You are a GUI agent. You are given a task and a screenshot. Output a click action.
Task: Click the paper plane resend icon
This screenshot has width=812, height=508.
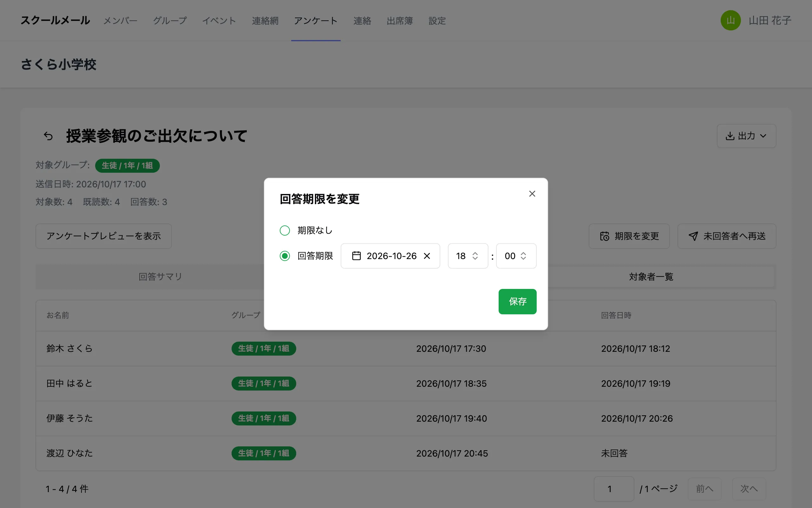693,236
